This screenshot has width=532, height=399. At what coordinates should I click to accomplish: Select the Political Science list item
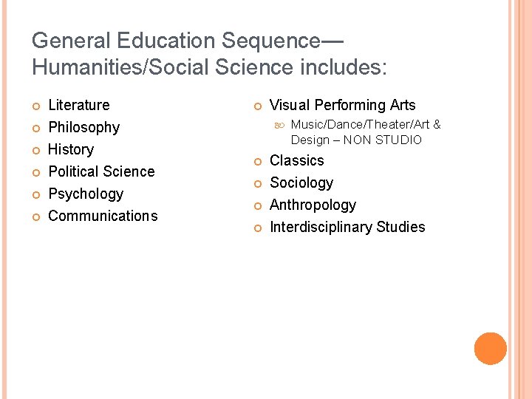(101, 171)
